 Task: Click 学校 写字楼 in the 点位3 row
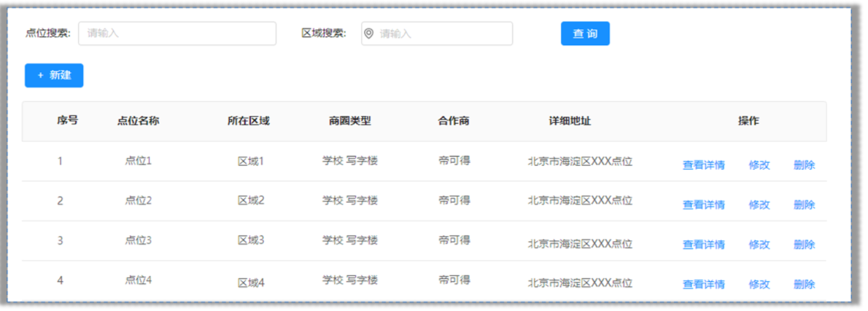350,240
